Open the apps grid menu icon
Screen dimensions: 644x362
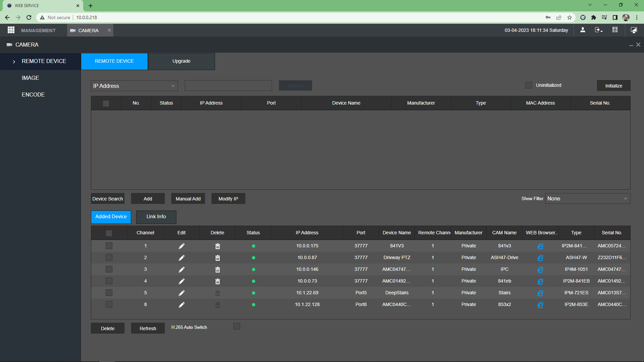pos(11,30)
